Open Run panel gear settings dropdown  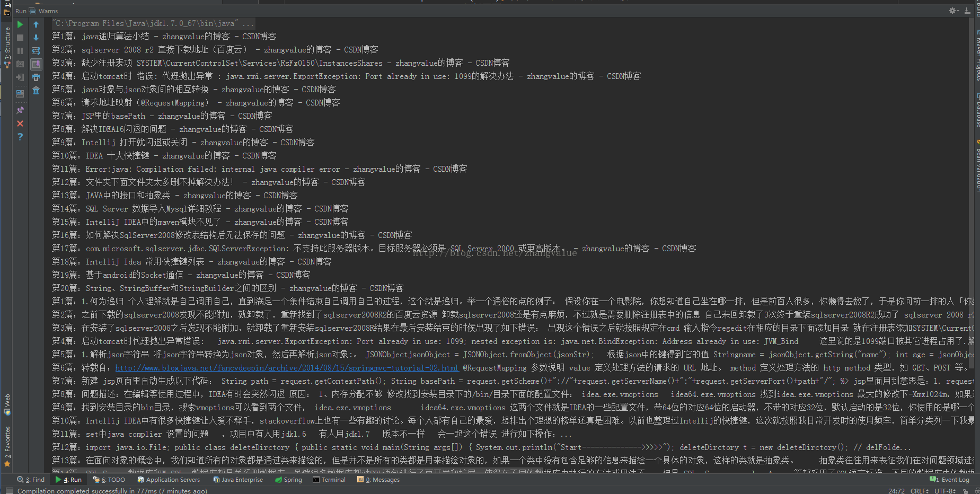coord(954,11)
